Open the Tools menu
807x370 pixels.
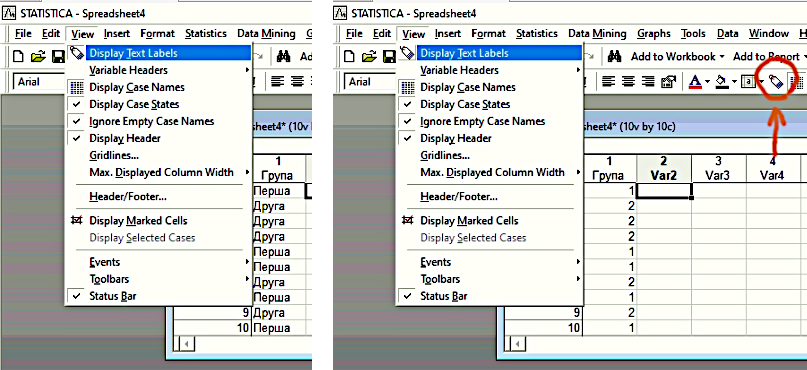(693, 33)
